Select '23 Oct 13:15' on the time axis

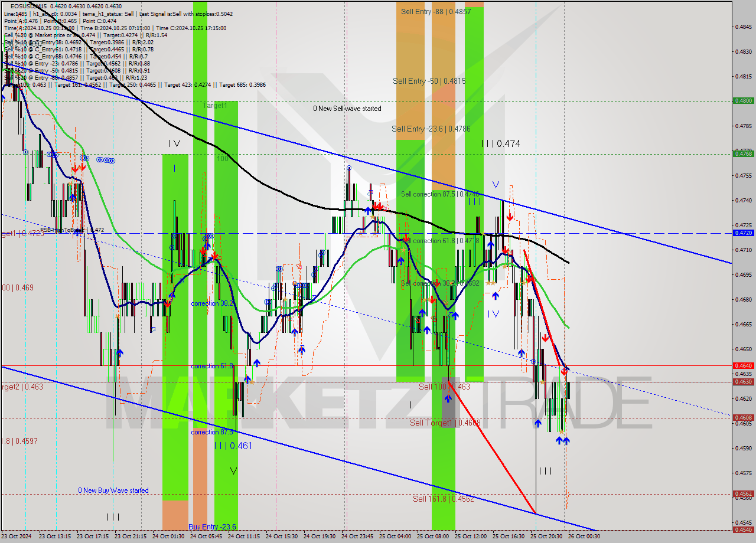tap(55, 537)
